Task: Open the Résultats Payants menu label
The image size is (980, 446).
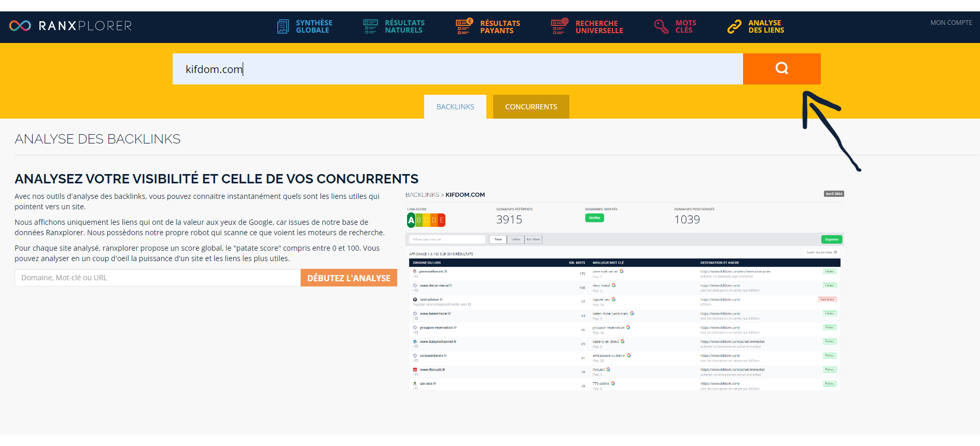Action: pos(500,27)
